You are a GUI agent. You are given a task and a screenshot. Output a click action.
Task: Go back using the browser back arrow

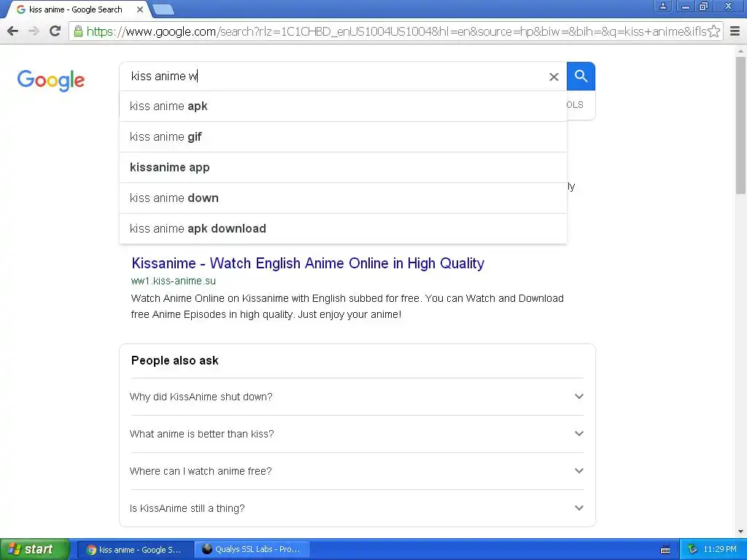(x=13, y=31)
